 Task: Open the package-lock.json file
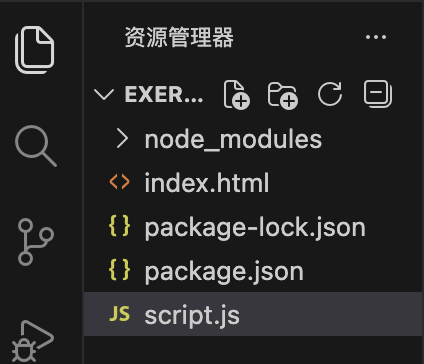tap(253, 227)
